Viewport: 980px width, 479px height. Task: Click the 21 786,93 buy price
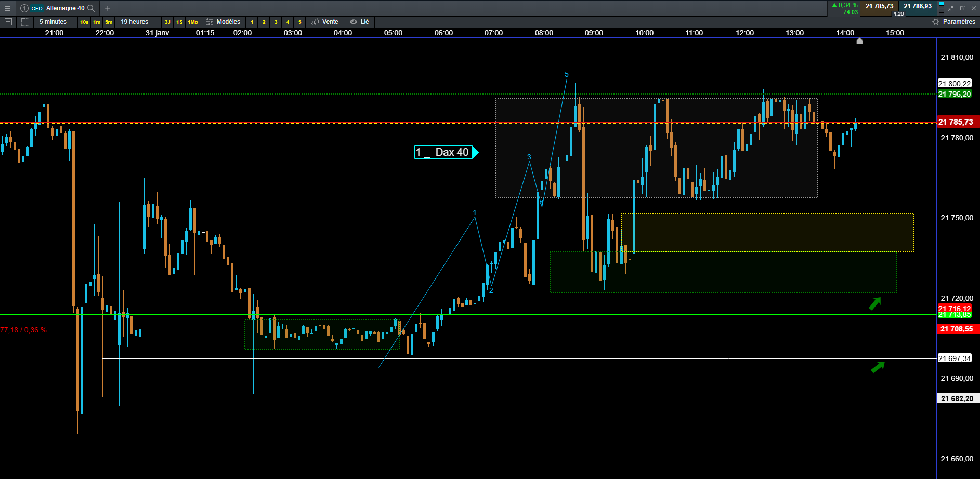pos(918,6)
